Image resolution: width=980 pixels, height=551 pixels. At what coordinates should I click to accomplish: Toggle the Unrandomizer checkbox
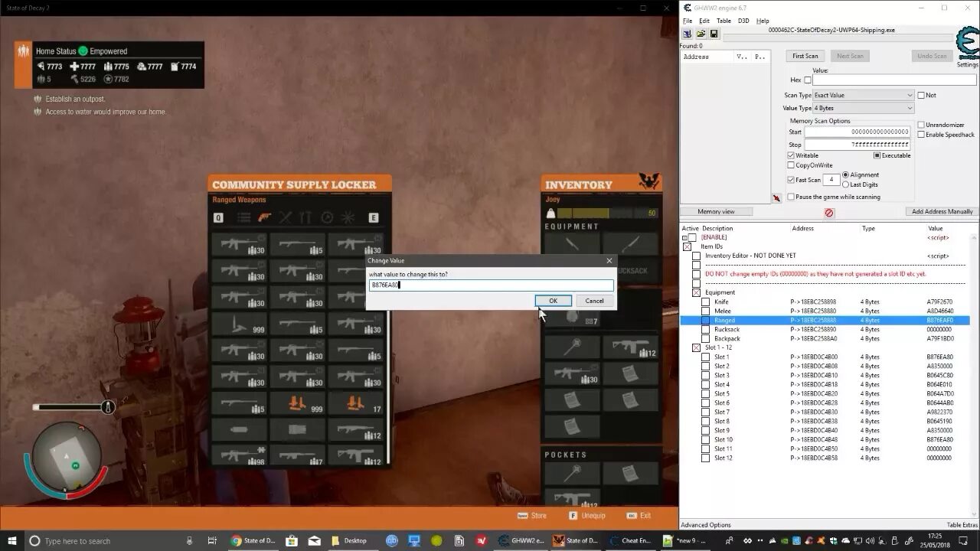(x=921, y=125)
